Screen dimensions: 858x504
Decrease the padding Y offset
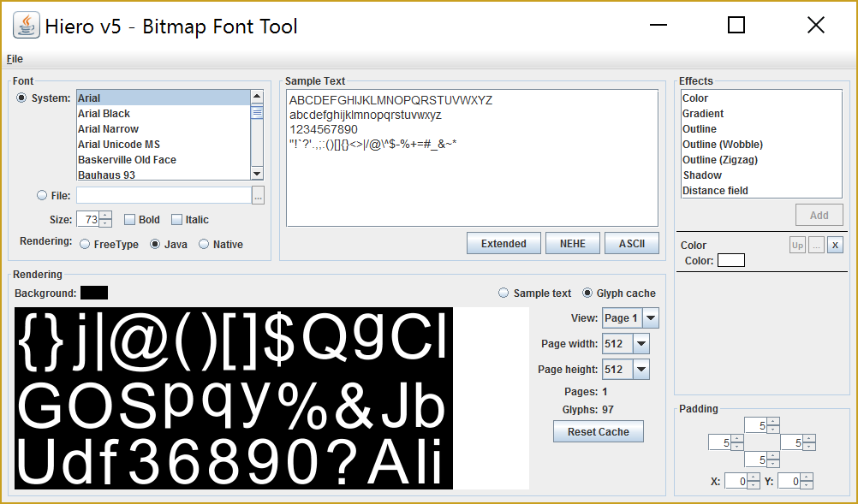(x=807, y=485)
